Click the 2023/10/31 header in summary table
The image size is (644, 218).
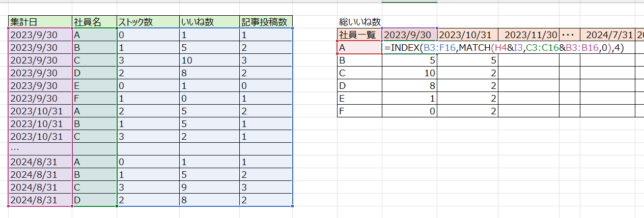[x=467, y=35]
